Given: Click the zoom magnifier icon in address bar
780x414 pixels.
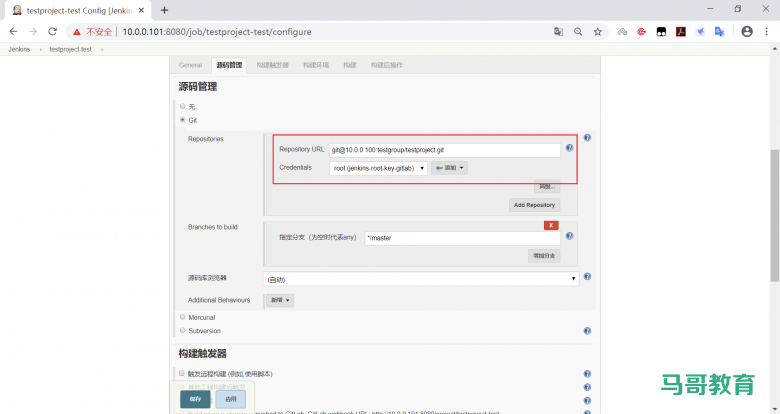Looking at the screenshot, I should (578, 32).
